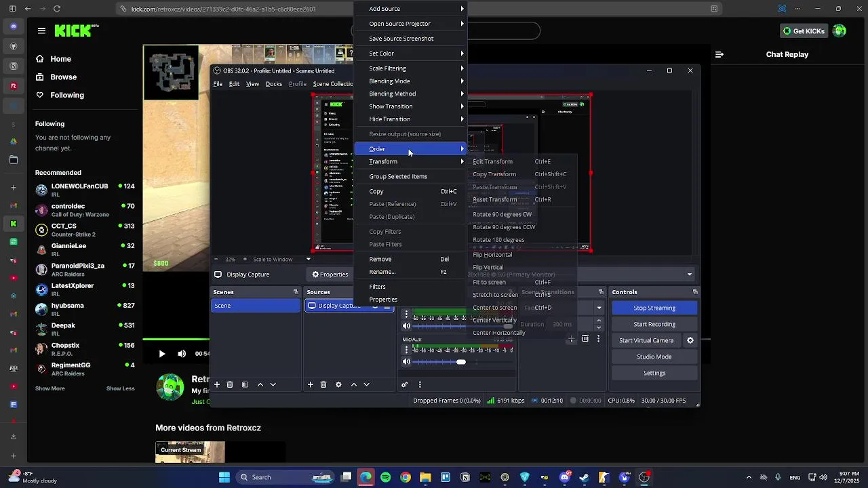
Task: Add a source with plus icon
Action: [311, 384]
